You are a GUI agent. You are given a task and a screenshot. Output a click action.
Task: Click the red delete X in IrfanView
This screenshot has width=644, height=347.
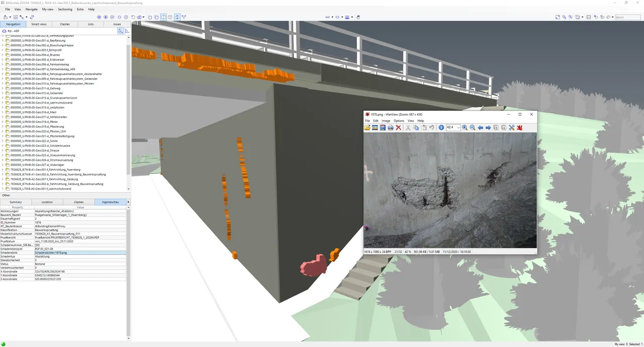(398, 128)
